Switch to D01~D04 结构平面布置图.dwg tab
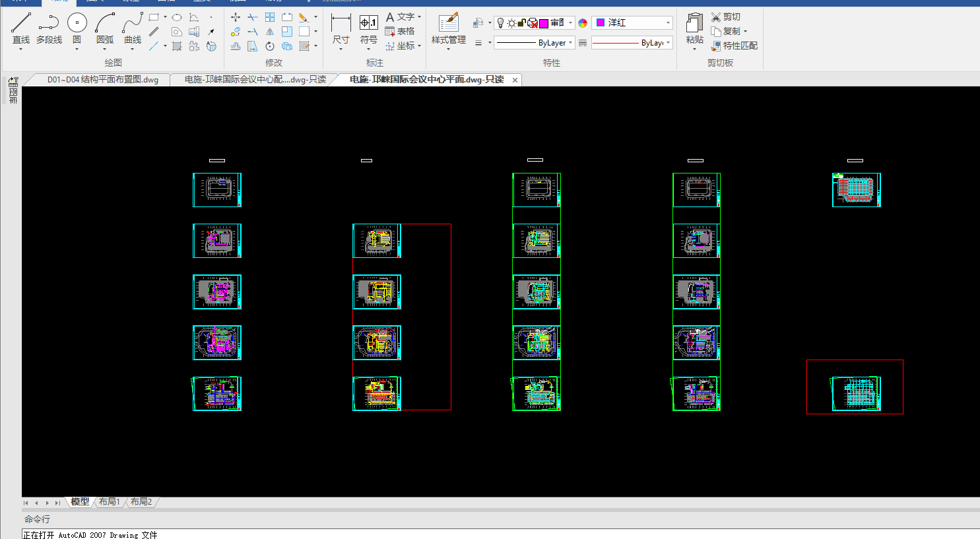Image resolution: width=980 pixels, height=539 pixels. click(x=102, y=80)
